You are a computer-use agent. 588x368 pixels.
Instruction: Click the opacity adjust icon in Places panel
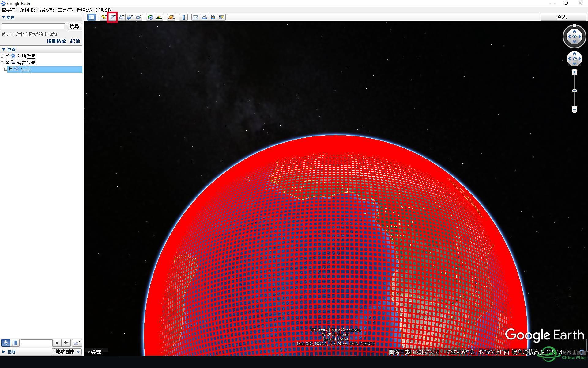15,343
